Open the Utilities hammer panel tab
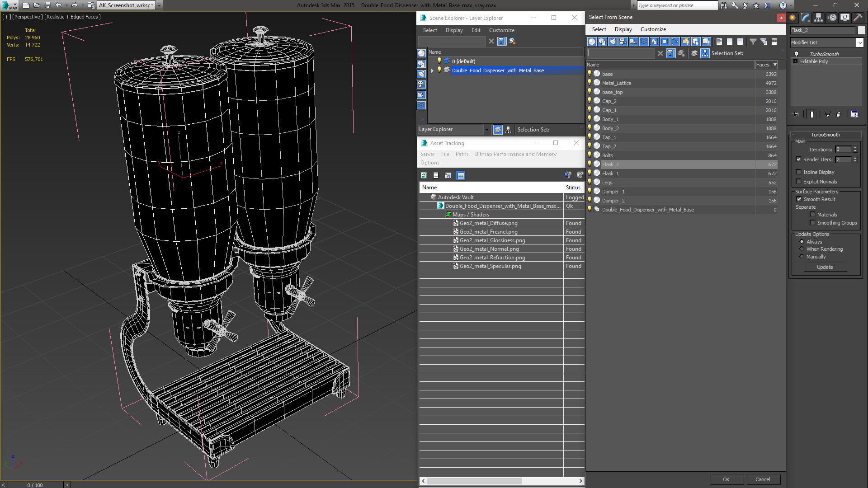This screenshot has width=868, height=488. point(858,18)
